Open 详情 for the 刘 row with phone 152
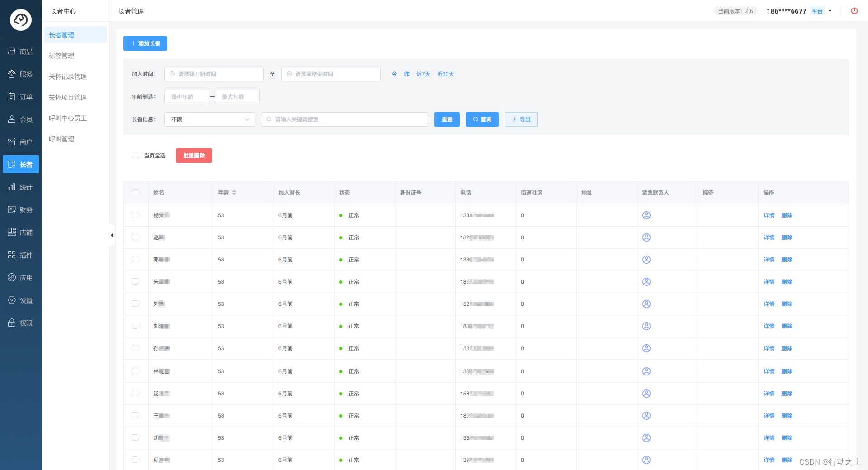This screenshot has height=470, width=868. 769,304
